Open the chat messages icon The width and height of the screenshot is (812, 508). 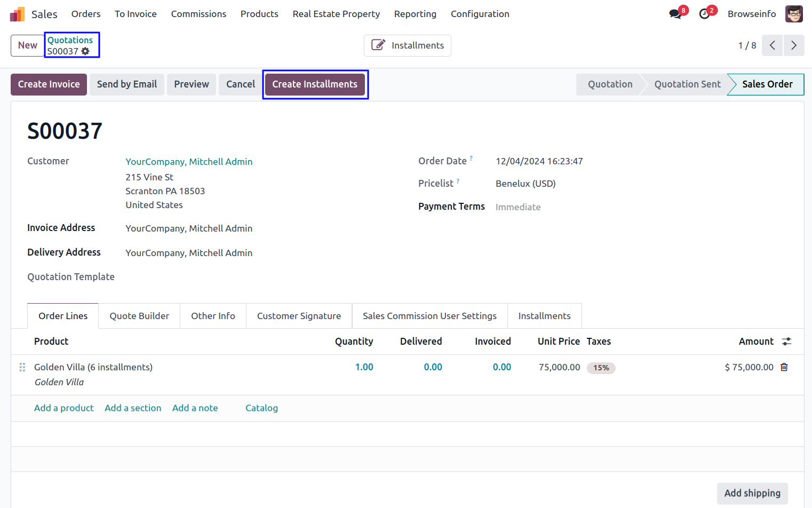(x=675, y=14)
